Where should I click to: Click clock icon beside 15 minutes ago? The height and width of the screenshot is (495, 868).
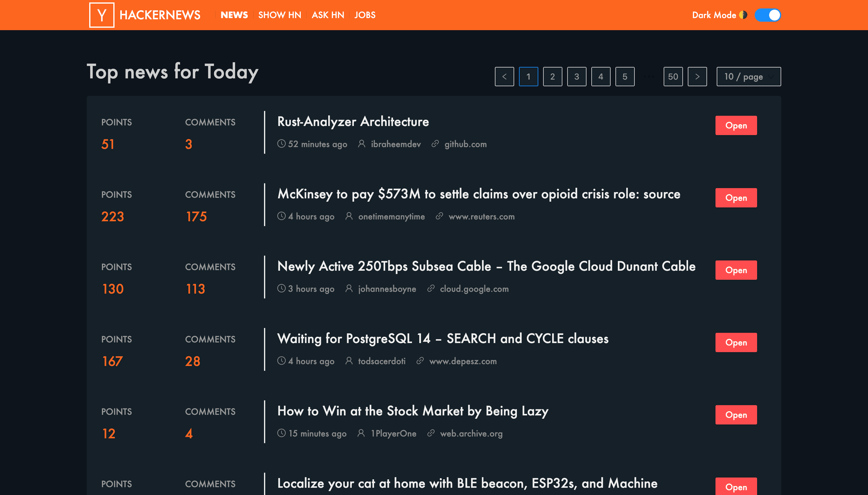pos(281,433)
